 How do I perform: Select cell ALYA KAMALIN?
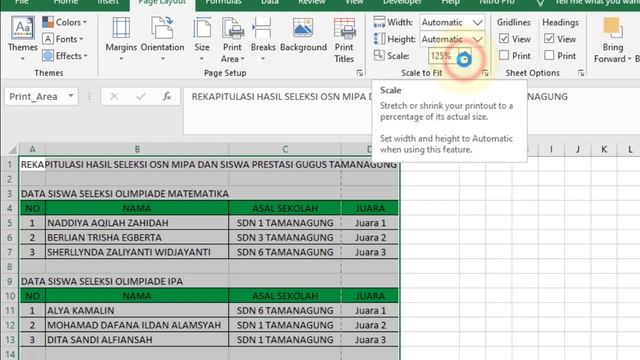[x=137, y=311]
